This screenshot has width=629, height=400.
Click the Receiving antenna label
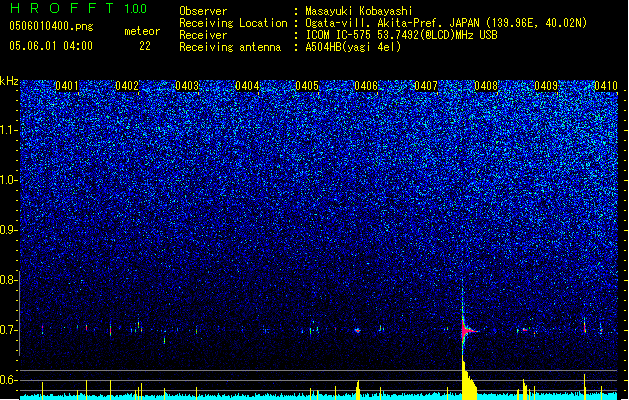tap(230, 47)
